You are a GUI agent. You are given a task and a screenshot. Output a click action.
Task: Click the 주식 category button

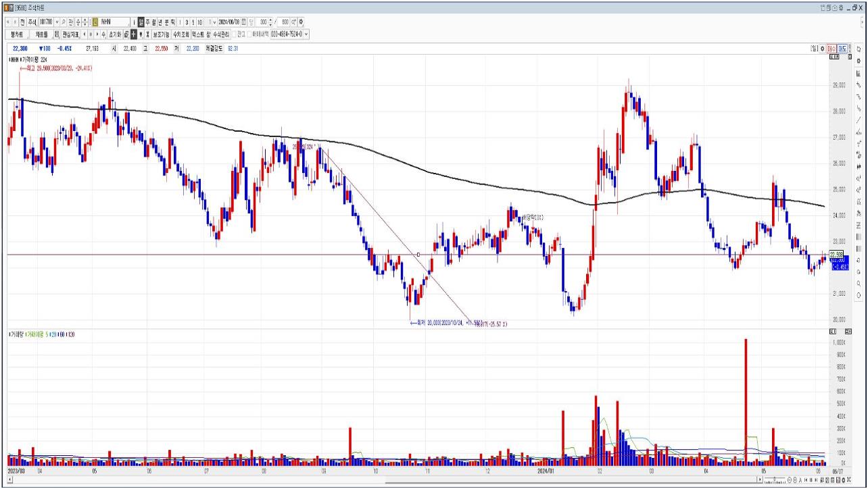(x=32, y=22)
